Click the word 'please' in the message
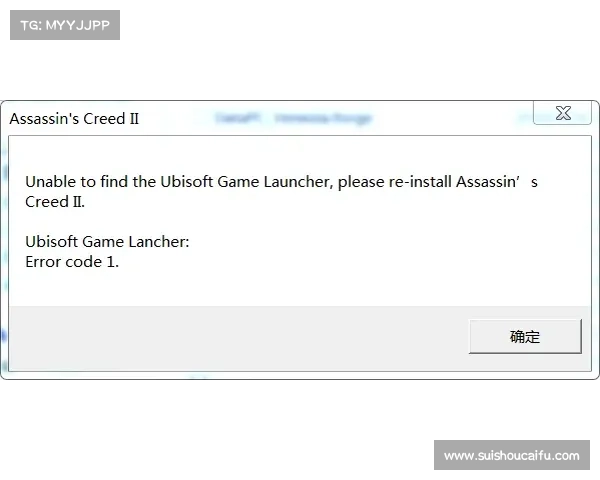 [361, 183]
